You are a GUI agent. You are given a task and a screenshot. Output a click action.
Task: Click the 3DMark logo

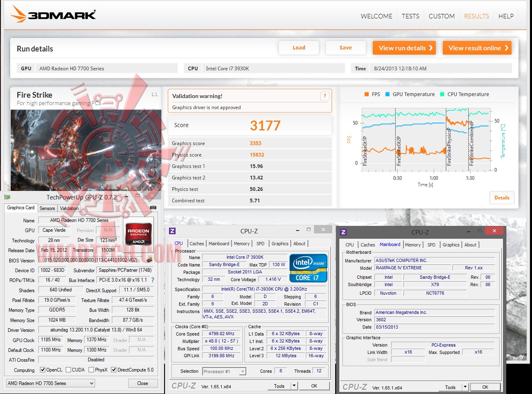click(53, 14)
